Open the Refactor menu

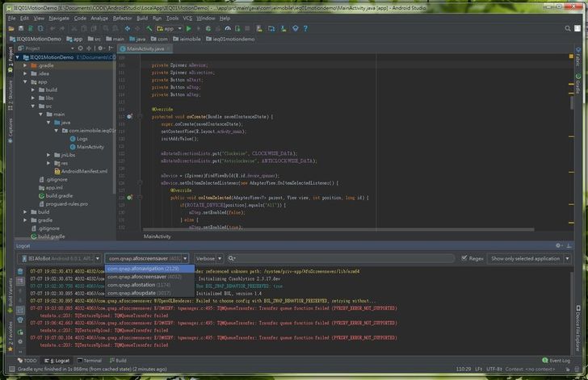(122, 17)
